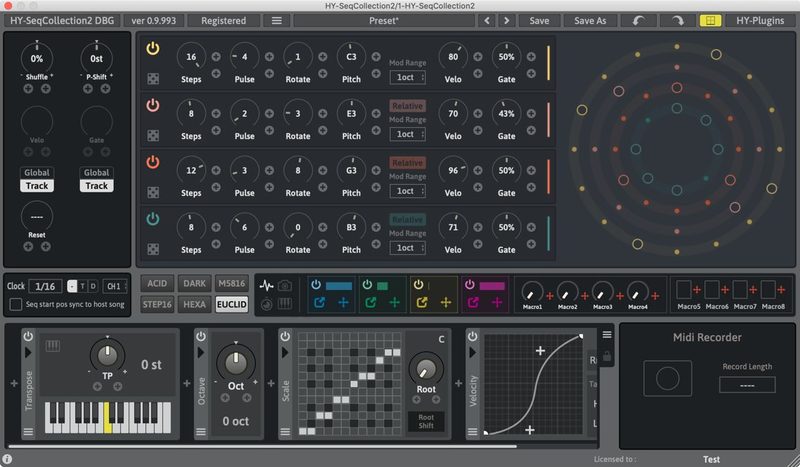Switch to the ACID sequencer tab
800x467 pixels.
click(x=157, y=284)
